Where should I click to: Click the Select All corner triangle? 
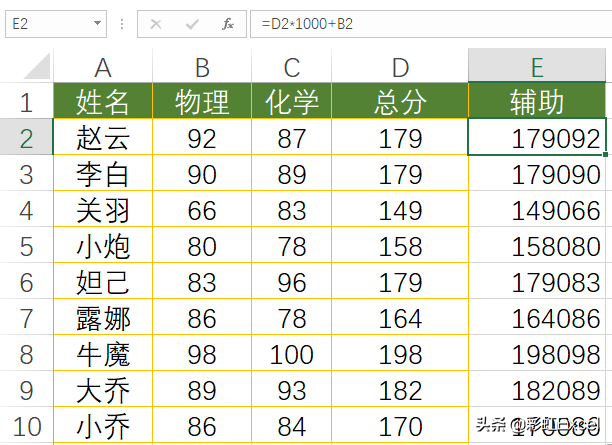click(37, 66)
